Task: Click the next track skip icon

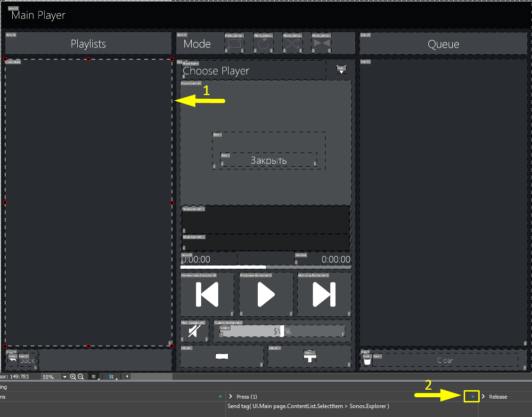Action: [x=324, y=294]
